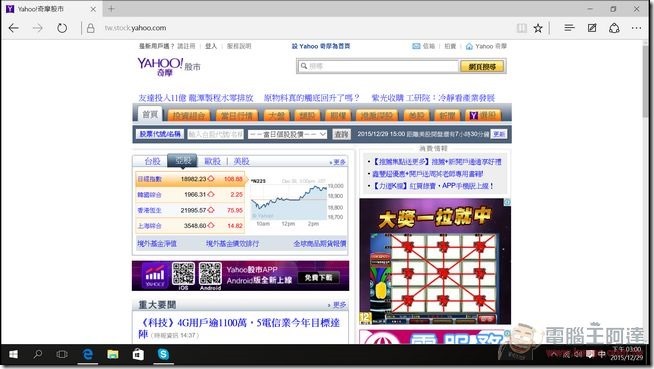
Task: Open the navigation tab with the purple Y icon
Action: (x=483, y=115)
